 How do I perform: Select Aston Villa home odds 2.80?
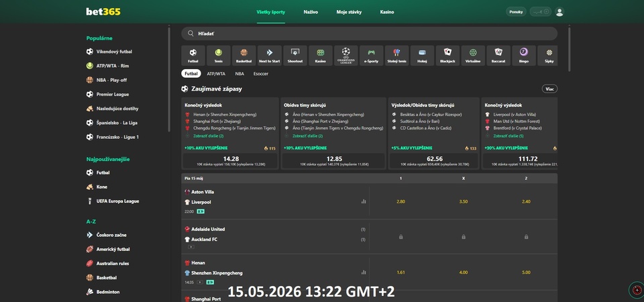pos(401,202)
